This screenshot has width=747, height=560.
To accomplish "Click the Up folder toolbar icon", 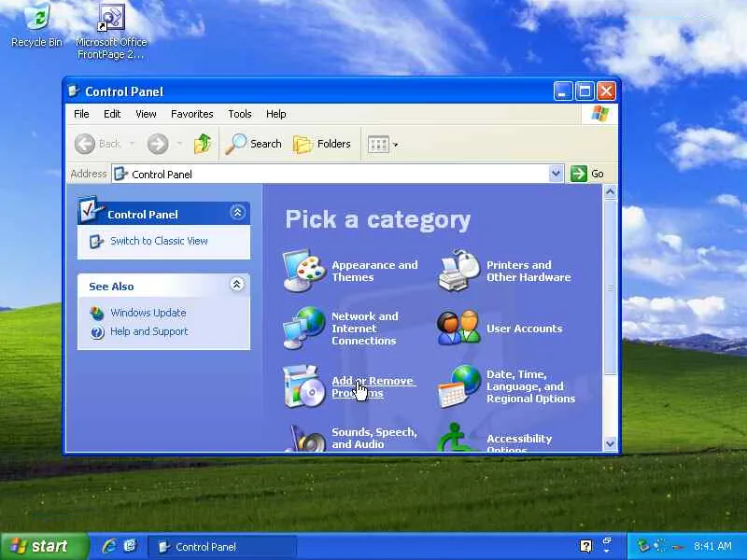I will [203, 144].
